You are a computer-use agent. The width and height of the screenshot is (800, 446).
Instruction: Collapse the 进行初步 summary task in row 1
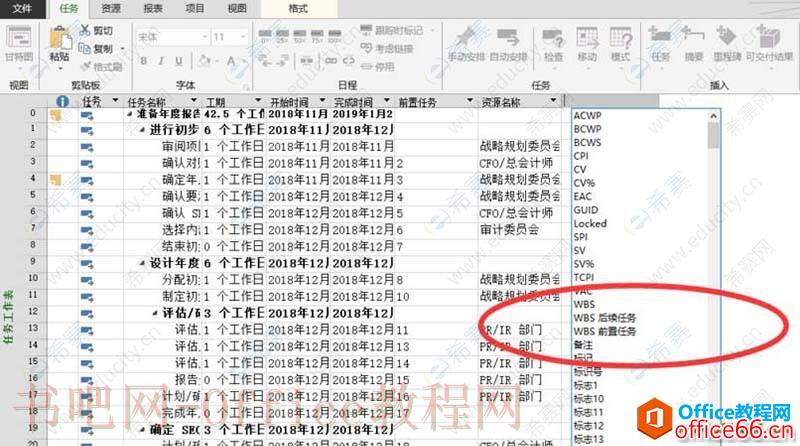point(142,131)
